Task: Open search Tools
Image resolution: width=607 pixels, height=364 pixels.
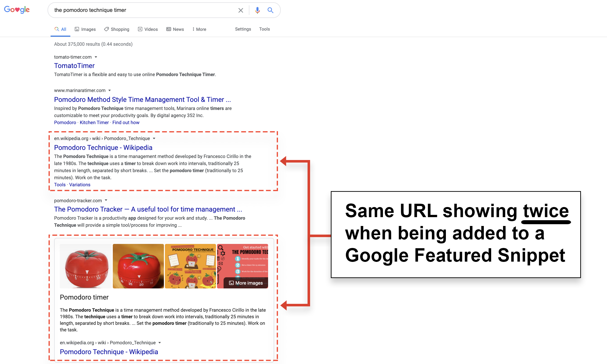Action: point(264,29)
